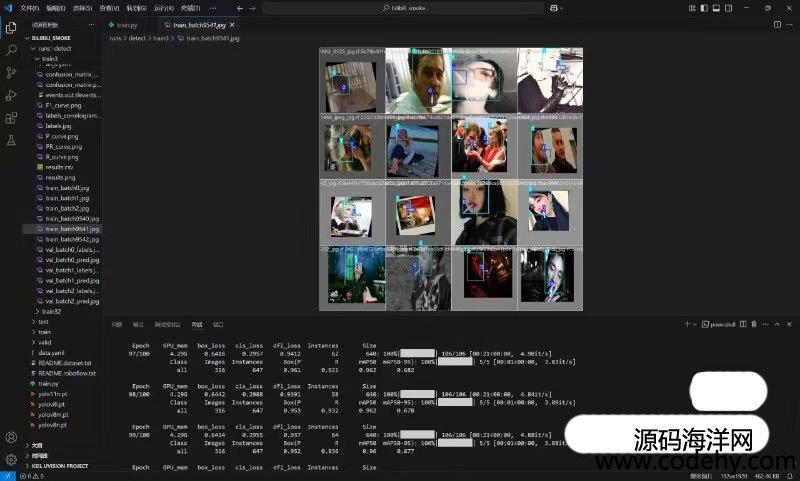Switch to the Output panel tab
The width and height of the screenshot is (800, 481).
[x=138, y=324]
